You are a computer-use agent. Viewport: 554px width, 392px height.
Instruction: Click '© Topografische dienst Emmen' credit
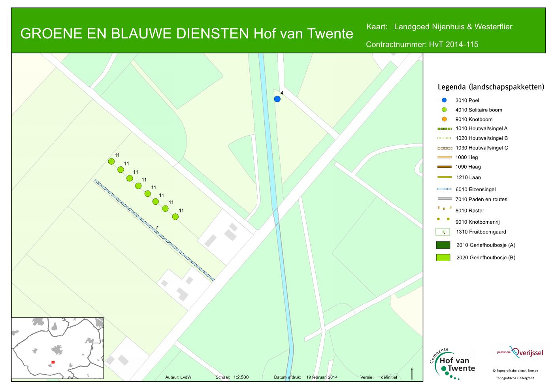(515, 371)
